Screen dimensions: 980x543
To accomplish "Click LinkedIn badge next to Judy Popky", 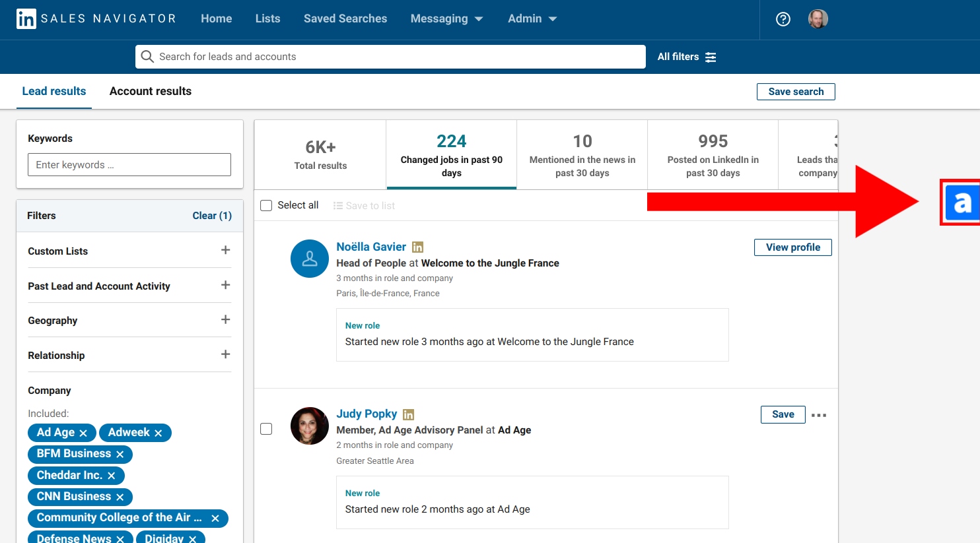I will tap(408, 414).
